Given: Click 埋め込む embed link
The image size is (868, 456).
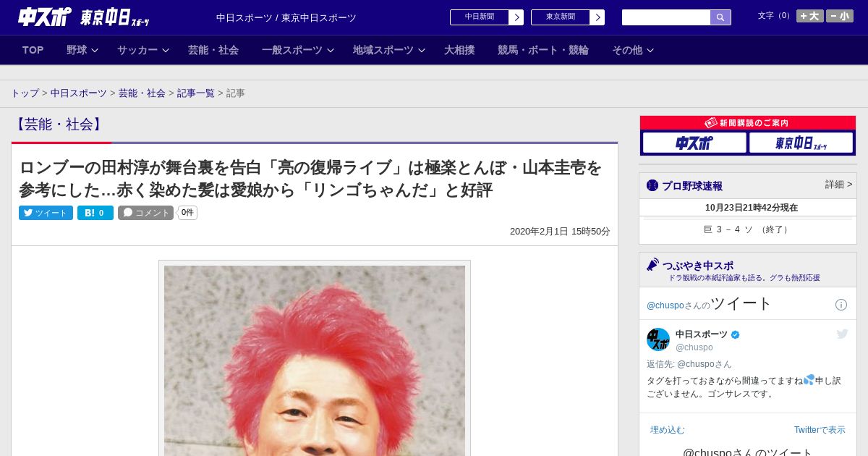Looking at the screenshot, I should click(x=667, y=430).
